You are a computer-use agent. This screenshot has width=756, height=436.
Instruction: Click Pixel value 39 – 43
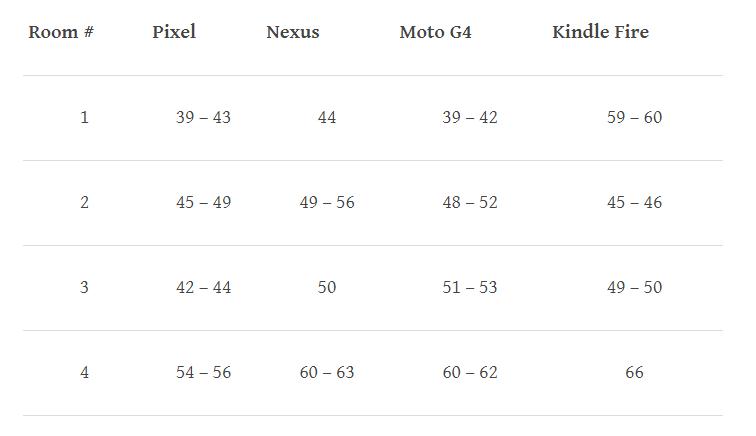coord(203,118)
